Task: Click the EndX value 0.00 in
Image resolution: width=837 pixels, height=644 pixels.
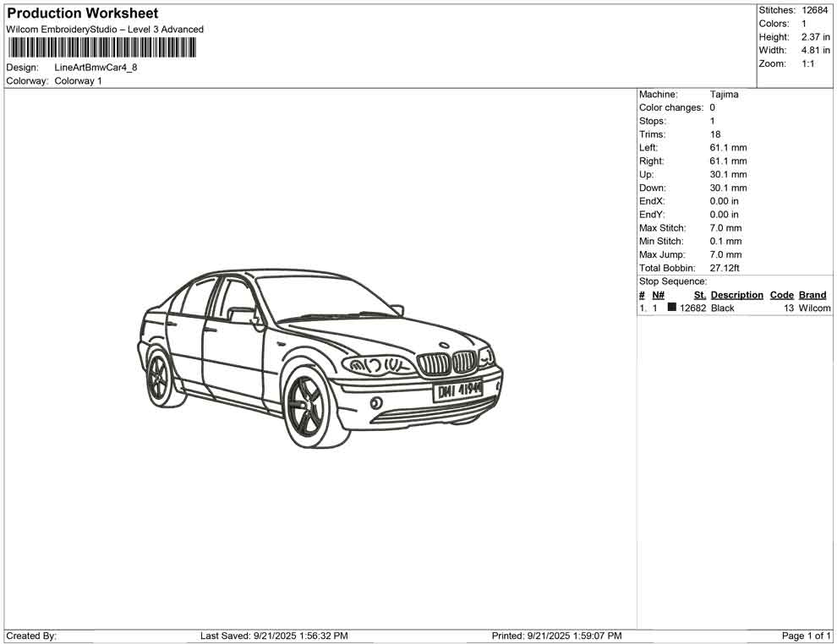Action: pos(725,201)
